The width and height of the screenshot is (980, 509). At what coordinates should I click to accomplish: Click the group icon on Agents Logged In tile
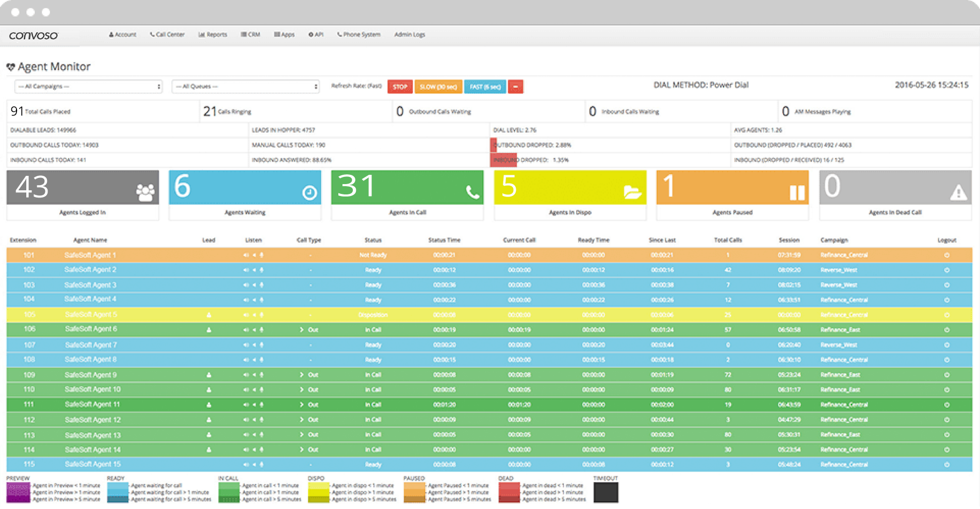(x=145, y=192)
